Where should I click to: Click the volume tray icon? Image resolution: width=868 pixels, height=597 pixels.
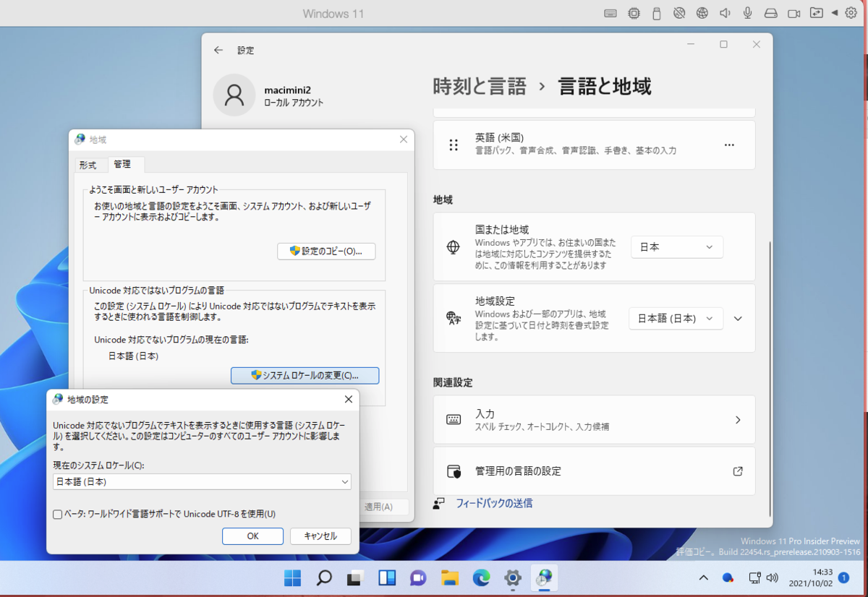772,577
